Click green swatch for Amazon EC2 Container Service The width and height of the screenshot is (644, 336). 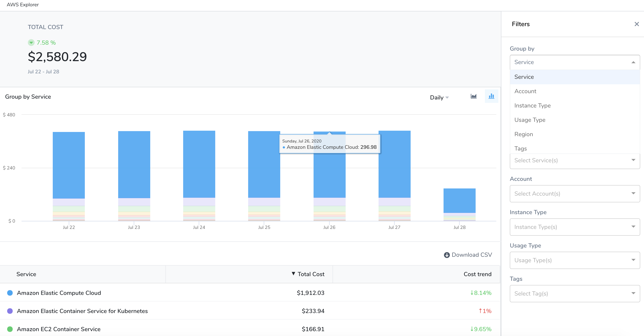click(10, 329)
